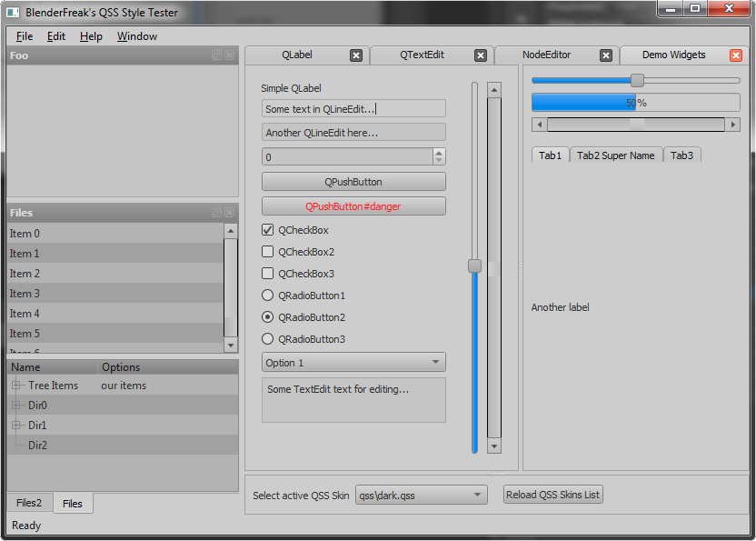Select Item 2 in the Files list

[115, 273]
